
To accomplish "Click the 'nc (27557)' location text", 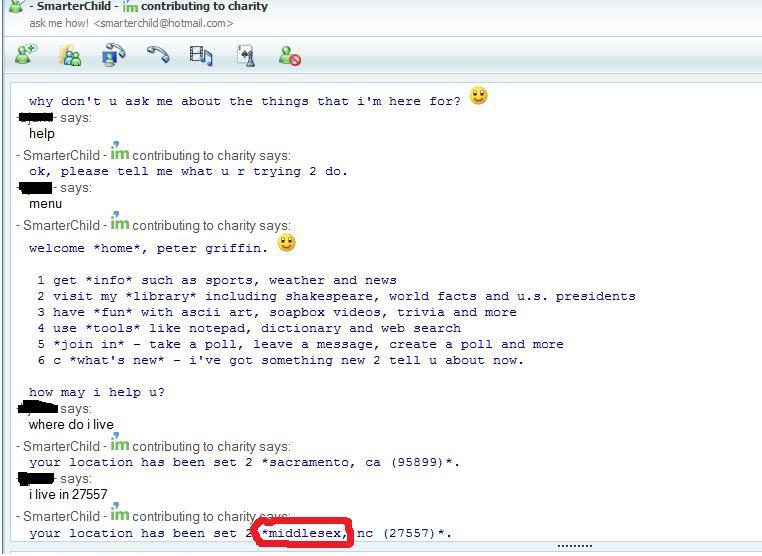I will (x=400, y=533).
